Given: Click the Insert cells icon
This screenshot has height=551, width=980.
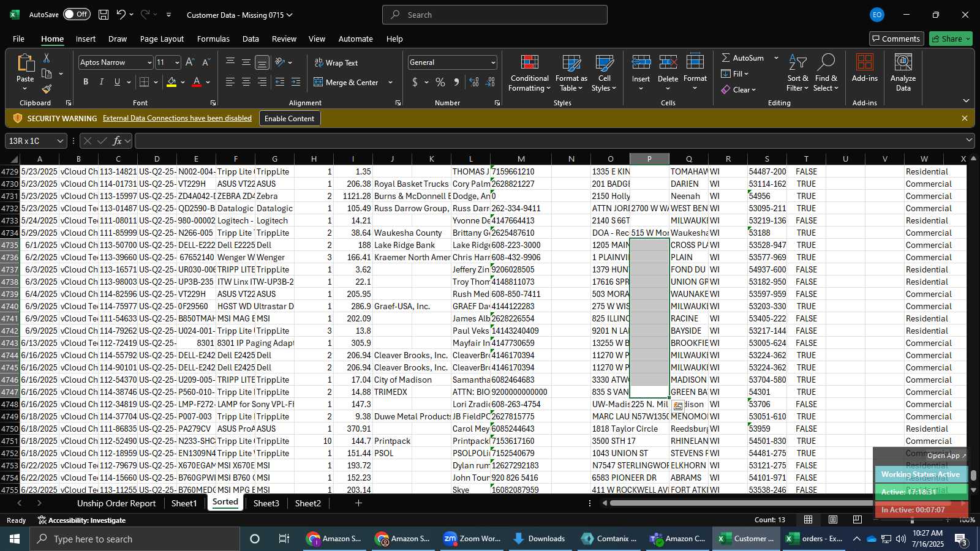Looking at the screenshot, I should pyautogui.click(x=641, y=62).
